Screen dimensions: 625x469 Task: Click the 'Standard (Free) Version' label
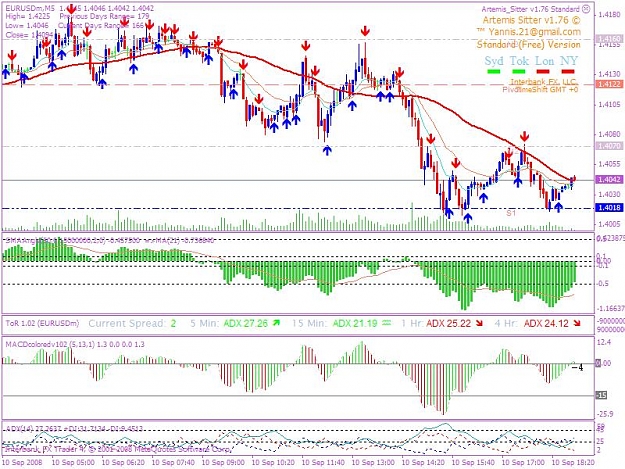529,44
